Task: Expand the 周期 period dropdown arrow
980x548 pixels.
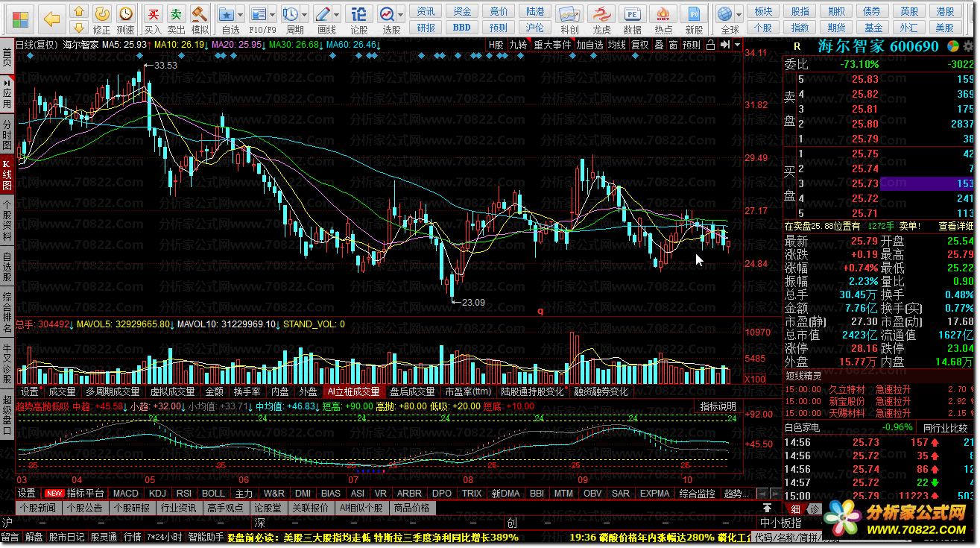Action: [x=305, y=15]
